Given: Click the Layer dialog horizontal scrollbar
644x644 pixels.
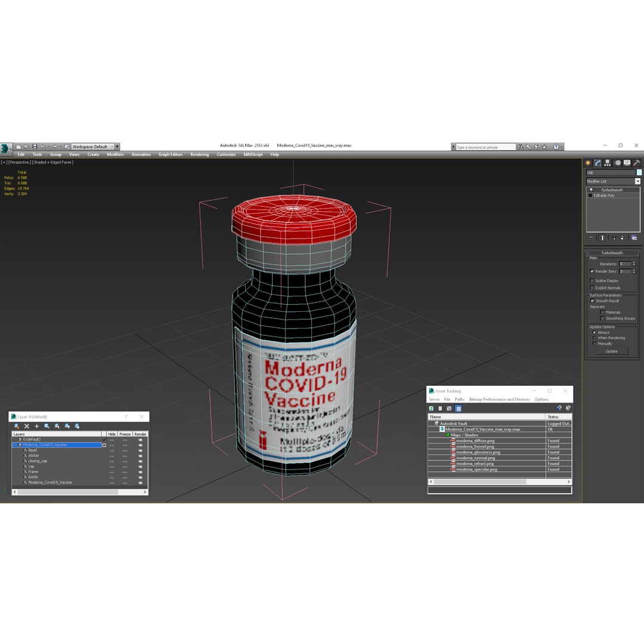Looking at the screenshot, I should pos(80,491).
